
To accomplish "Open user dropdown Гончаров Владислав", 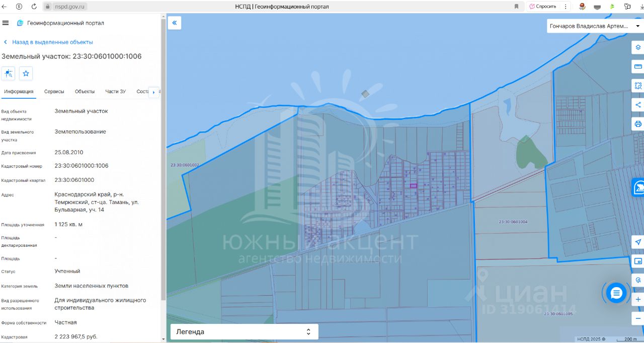I will pyautogui.click(x=594, y=26).
